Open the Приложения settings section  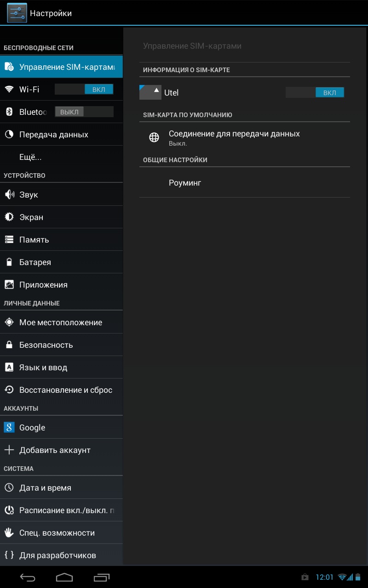(43, 285)
